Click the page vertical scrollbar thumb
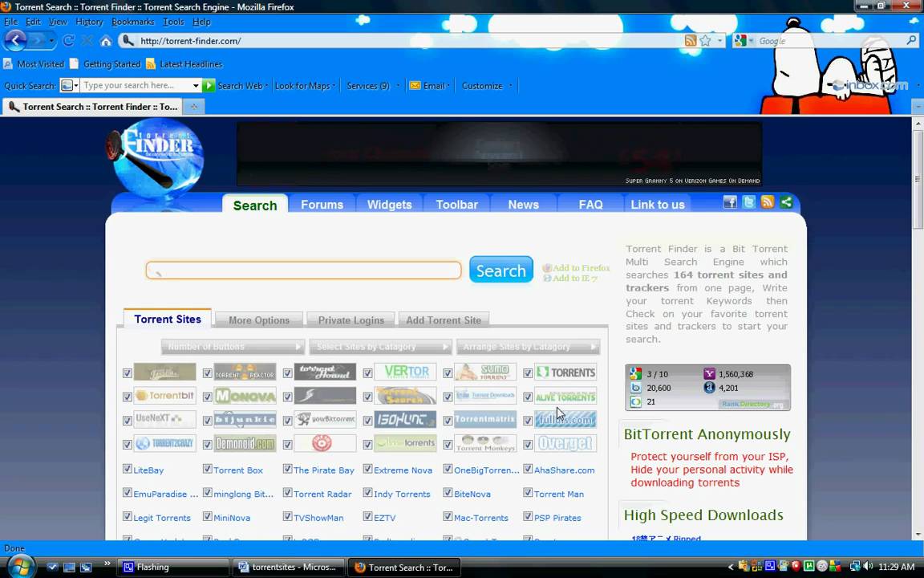 tap(918, 179)
